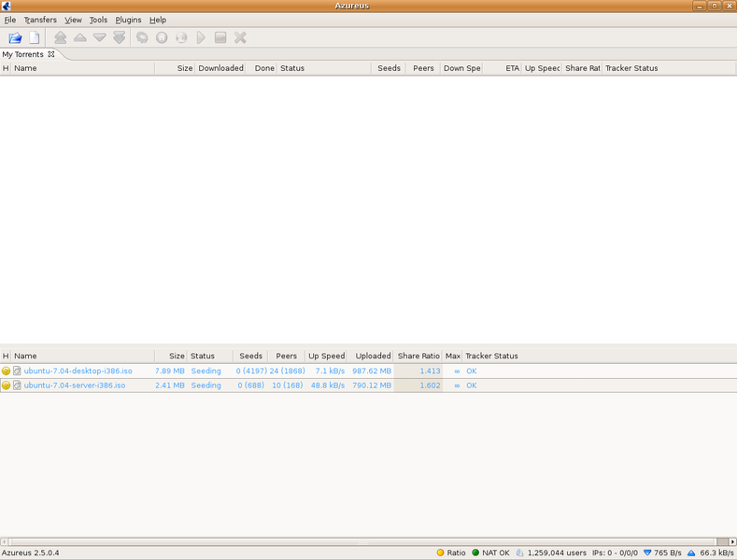Open the View menu
This screenshot has width=737, height=560.
click(73, 20)
